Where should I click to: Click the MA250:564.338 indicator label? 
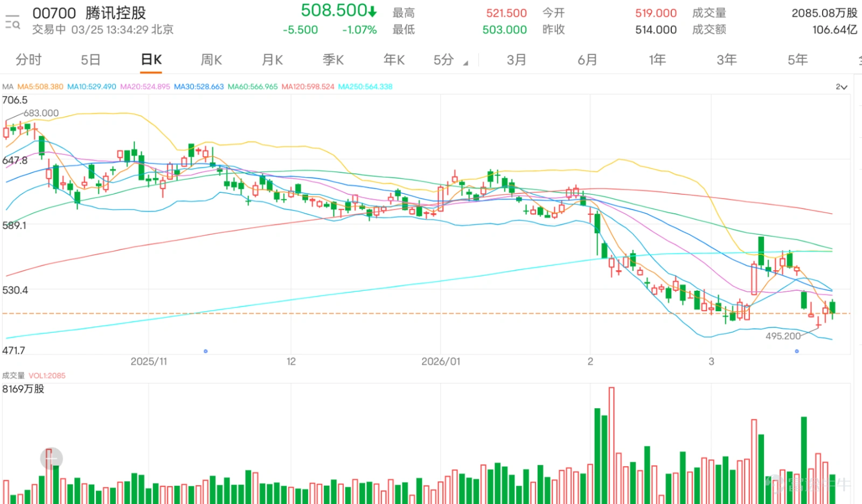[x=365, y=87]
